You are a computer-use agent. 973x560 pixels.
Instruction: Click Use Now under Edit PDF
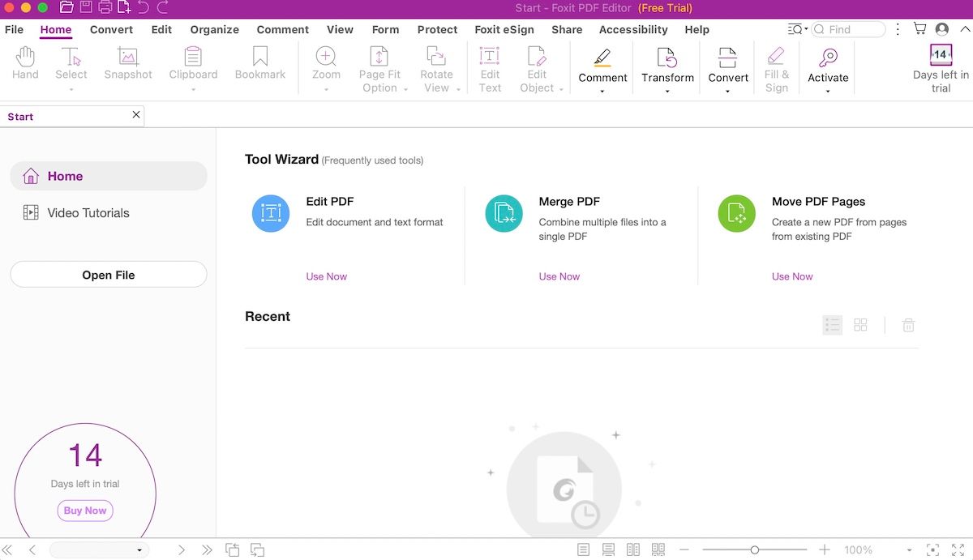(x=326, y=276)
